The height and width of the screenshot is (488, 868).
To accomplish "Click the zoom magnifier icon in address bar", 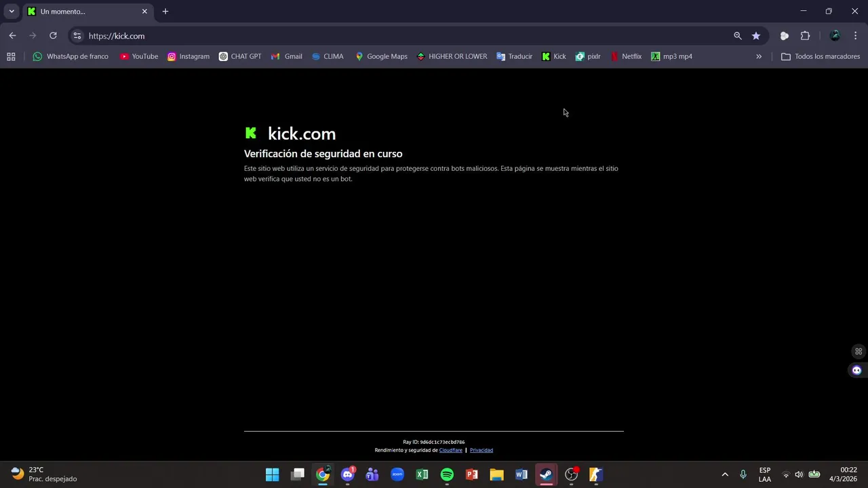I will pos(738,36).
